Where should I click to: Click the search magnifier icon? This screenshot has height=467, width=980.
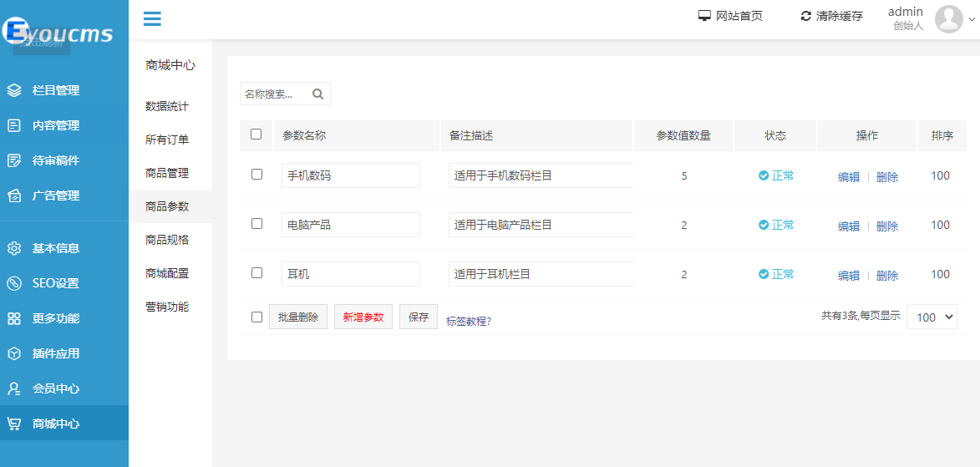[x=318, y=94]
